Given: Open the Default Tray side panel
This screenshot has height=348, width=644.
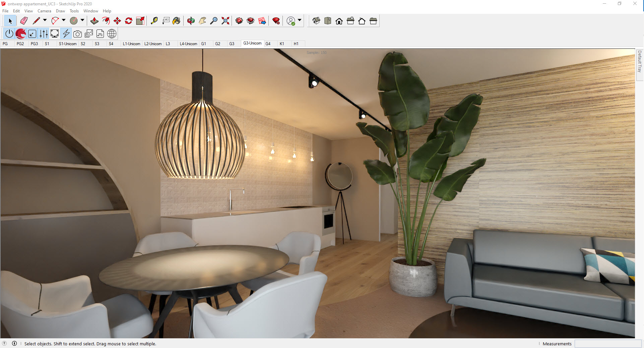Looking at the screenshot, I should tap(639, 62).
